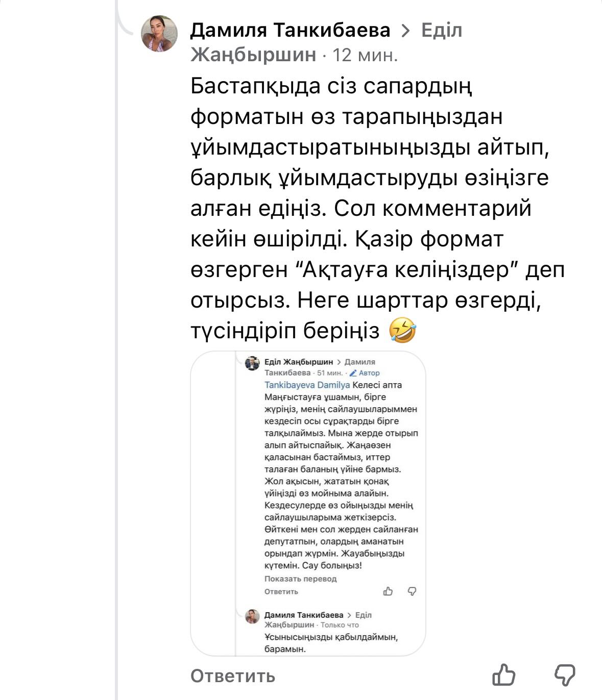Click the laughing emoji ending the comment
The width and height of the screenshot is (602, 700).
(402, 331)
